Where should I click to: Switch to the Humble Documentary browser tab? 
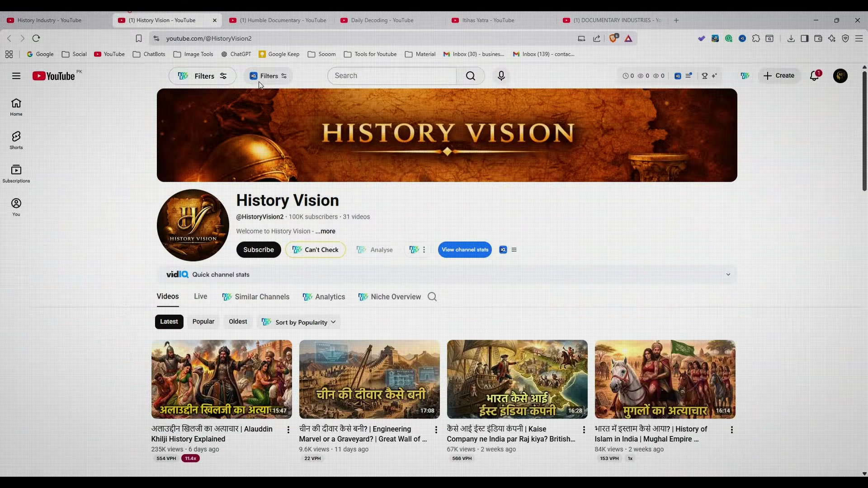point(278,20)
